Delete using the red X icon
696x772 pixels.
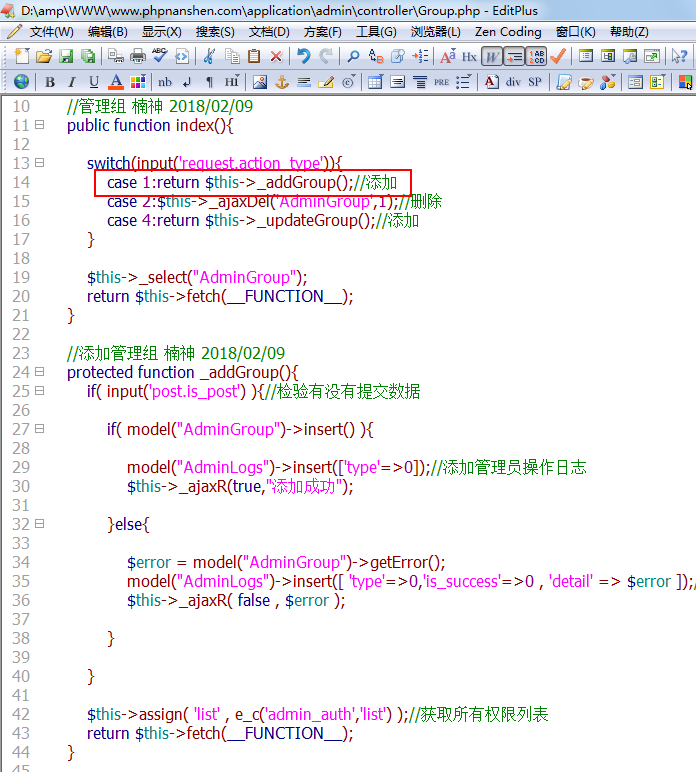pos(276,56)
